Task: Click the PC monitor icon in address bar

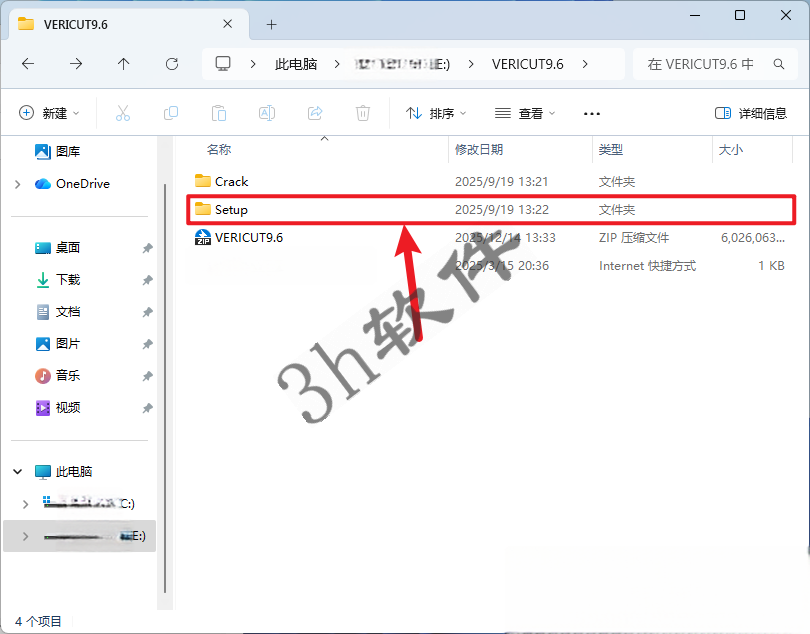Action: click(x=223, y=64)
